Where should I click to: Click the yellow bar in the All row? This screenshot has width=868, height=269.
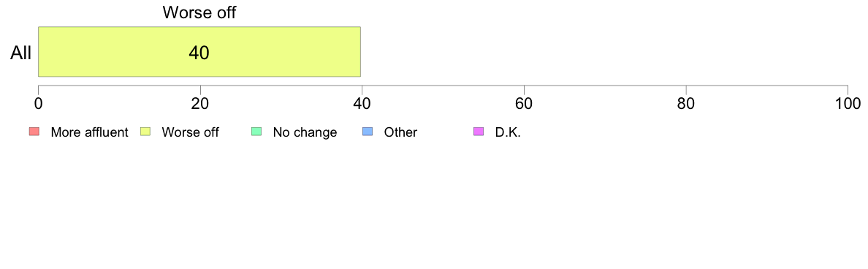coord(199,51)
